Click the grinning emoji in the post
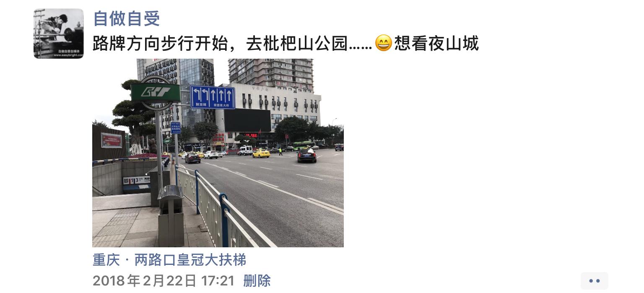Viewport: 644px width, 293px height. point(383,43)
